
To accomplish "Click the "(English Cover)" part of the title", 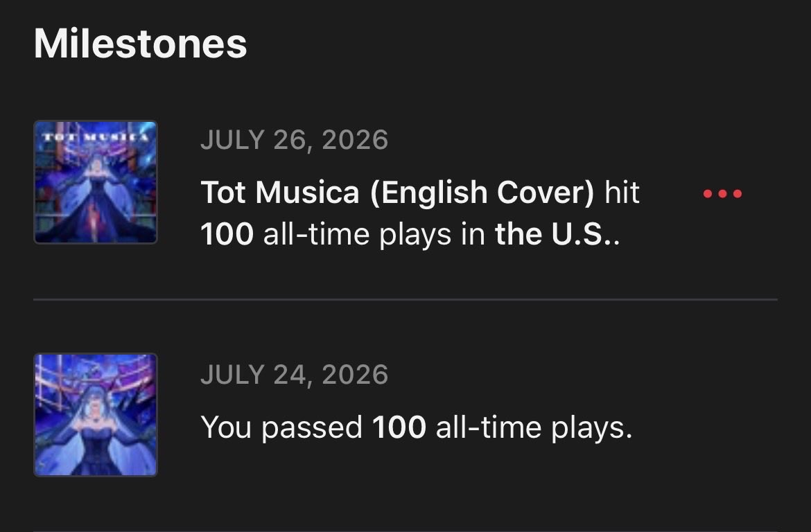I will pos(482,193).
